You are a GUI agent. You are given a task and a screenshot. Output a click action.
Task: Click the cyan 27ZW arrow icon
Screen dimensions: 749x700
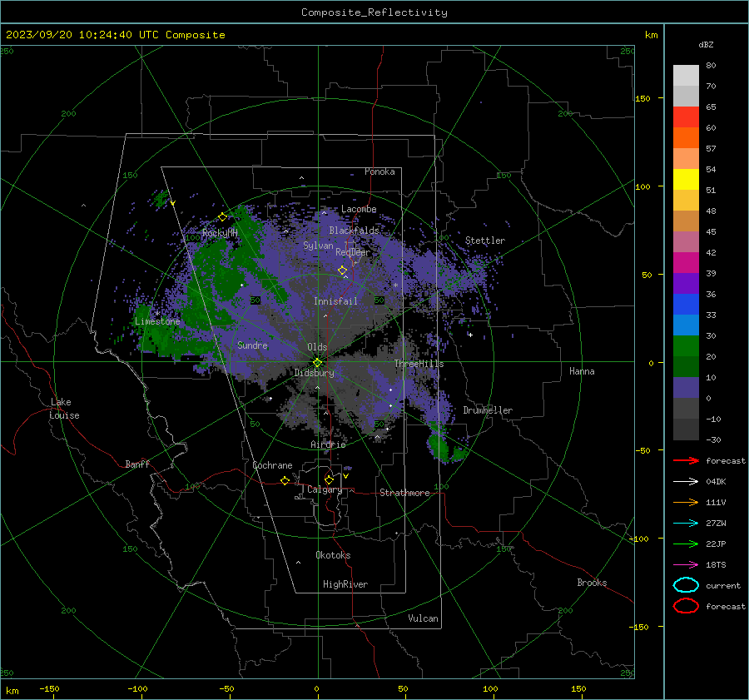click(x=686, y=524)
